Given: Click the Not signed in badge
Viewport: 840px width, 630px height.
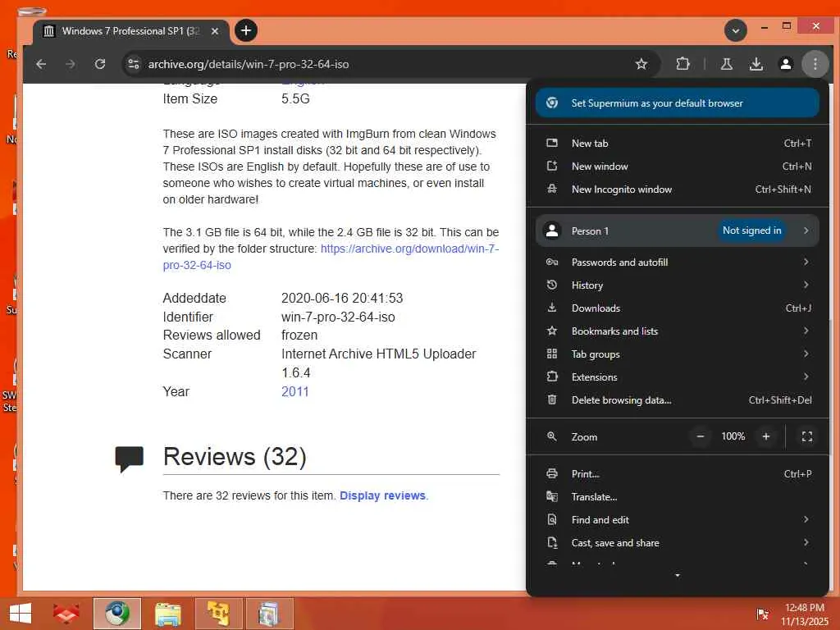Looking at the screenshot, I should pyautogui.click(x=751, y=231).
